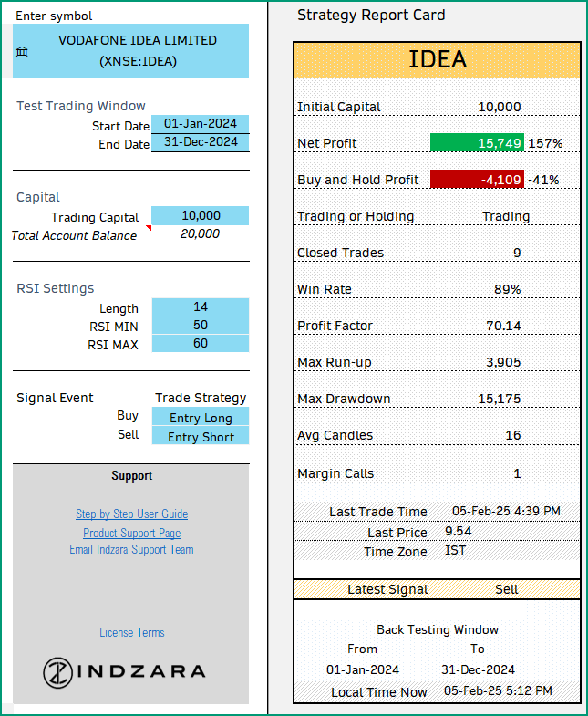Select the Closed Trades value 9
This screenshot has width=588, height=716.
[517, 253]
